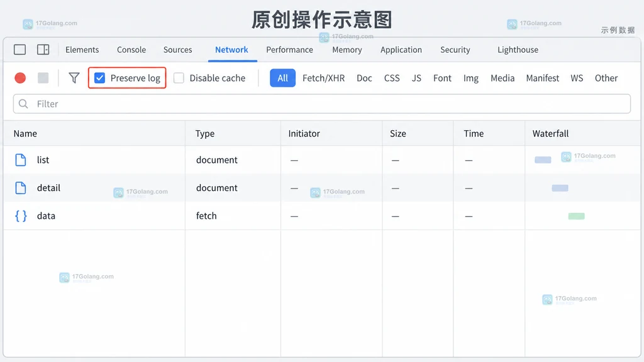This screenshot has height=362, width=644.
Task: Click the red record network log button
Action: tap(20, 78)
